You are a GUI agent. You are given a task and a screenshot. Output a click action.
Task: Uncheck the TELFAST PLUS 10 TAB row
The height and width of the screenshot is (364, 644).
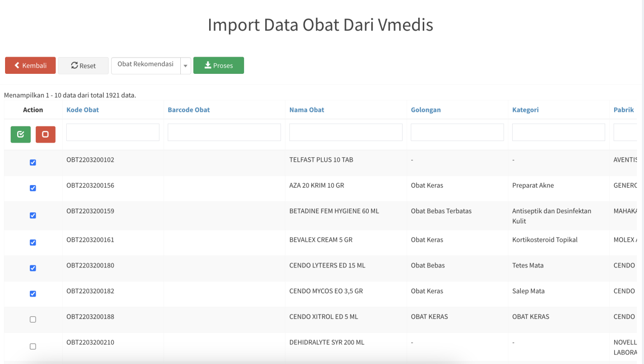[33, 162]
